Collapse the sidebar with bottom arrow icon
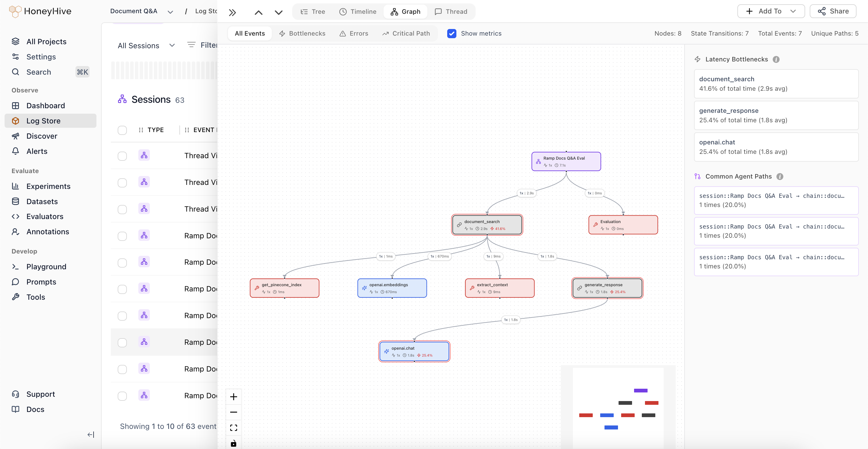Viewport: 868px width, 449px height. click(91, 435)
